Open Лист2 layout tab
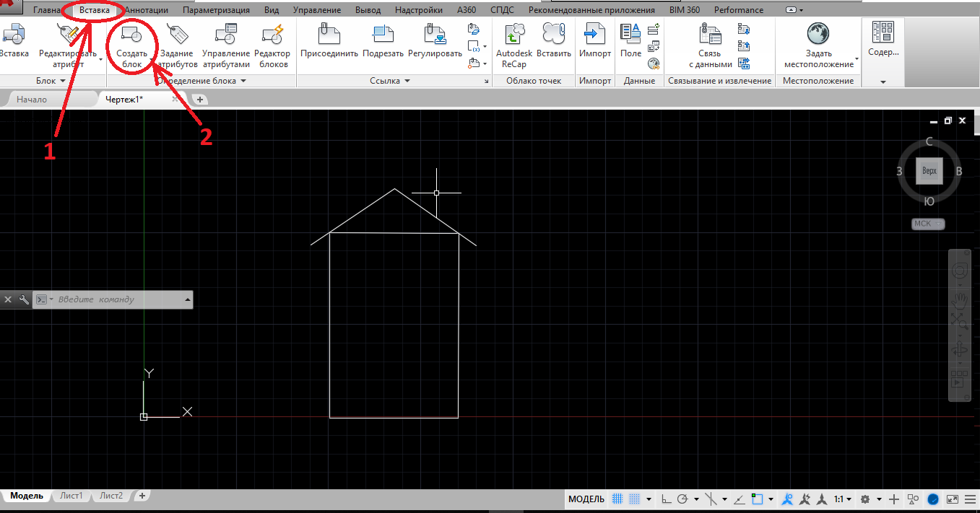 click(111, 496)
